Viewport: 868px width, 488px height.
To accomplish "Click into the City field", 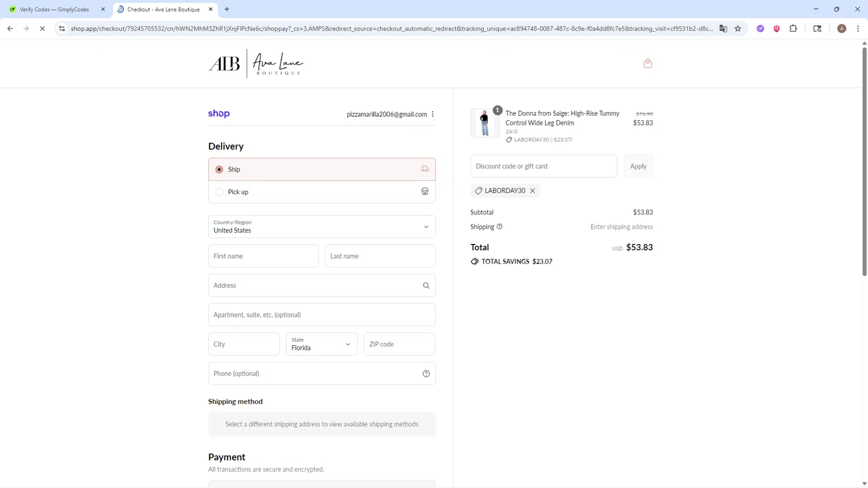I will pyautogui.click(x=244, y=344).
